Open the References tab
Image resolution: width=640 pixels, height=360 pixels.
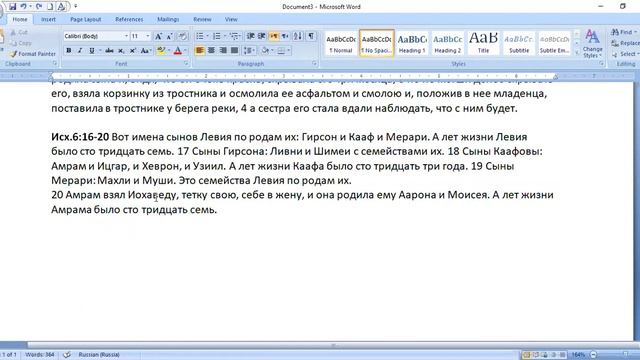tap(129, 19)
